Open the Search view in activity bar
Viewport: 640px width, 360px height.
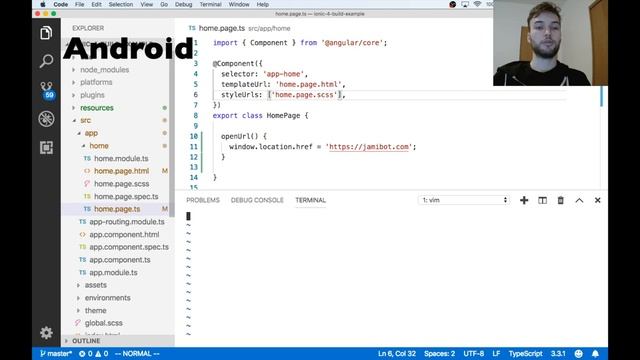pos(46,61)
